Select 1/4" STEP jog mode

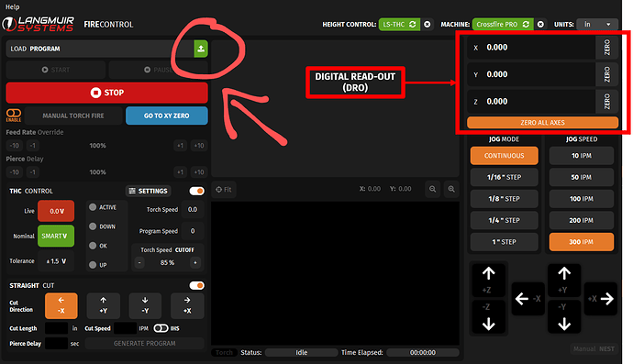click(505, 220)
